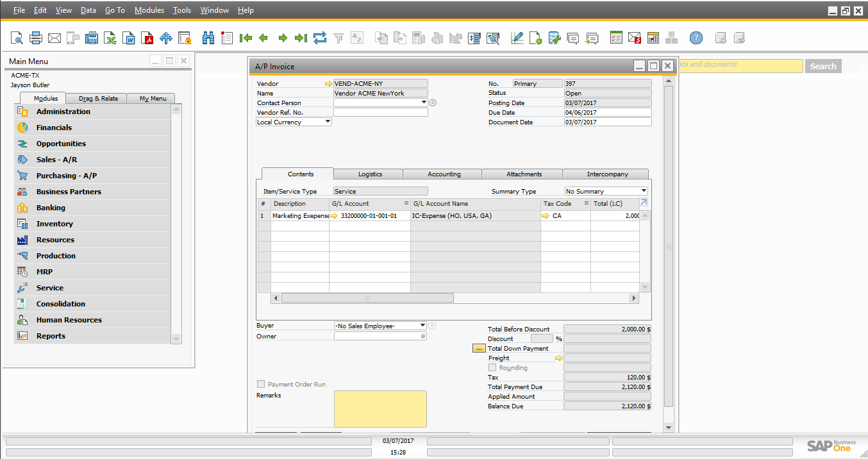The height and width of the screenshot is (459, 868).
Task: Click the Total Down Payment ellipsis button
Action: tap(479, 349)
